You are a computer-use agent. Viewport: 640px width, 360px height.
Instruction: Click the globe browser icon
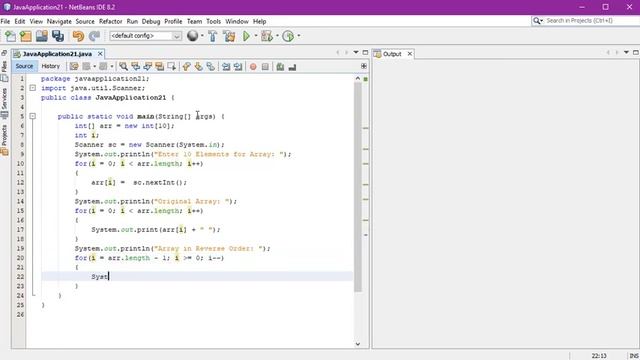tap(192, 36)
